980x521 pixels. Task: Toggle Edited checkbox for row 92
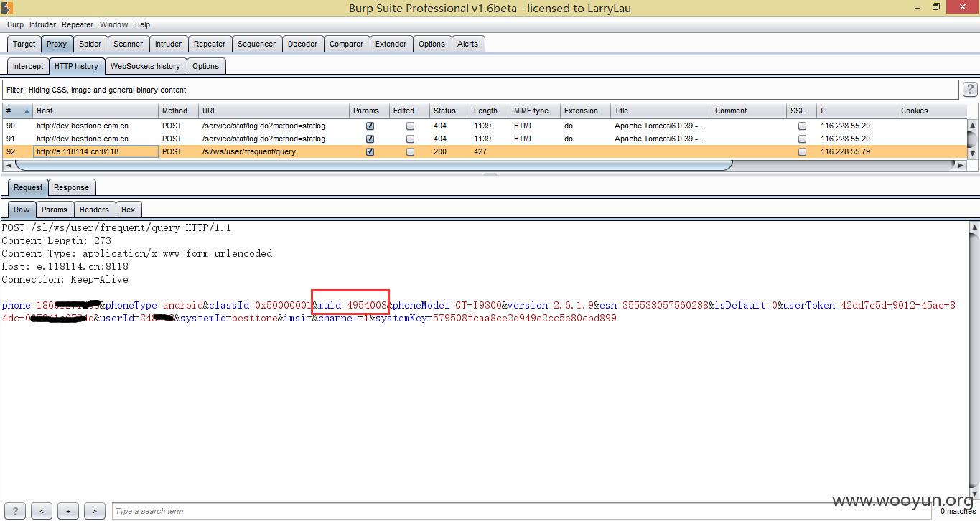(x=410, y=151)
